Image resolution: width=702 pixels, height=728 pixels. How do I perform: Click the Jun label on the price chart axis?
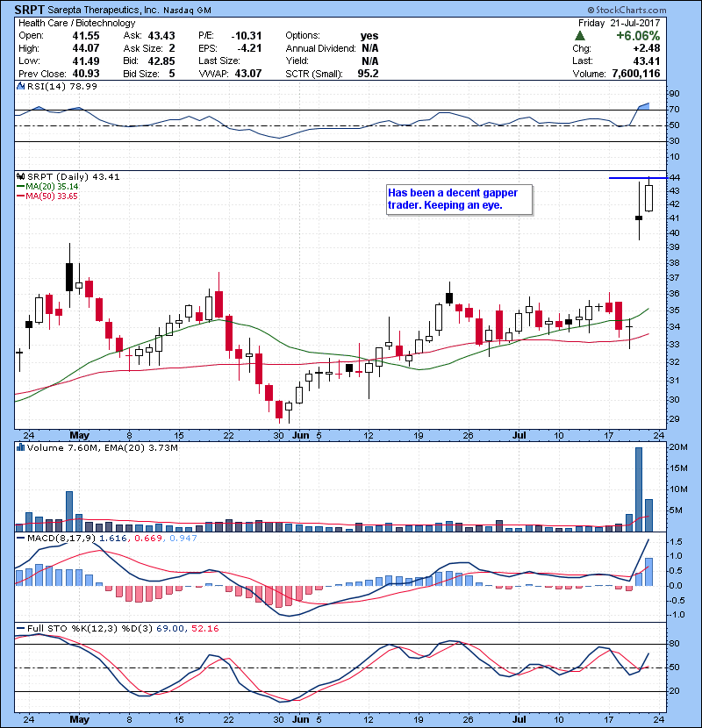point(301,436)
